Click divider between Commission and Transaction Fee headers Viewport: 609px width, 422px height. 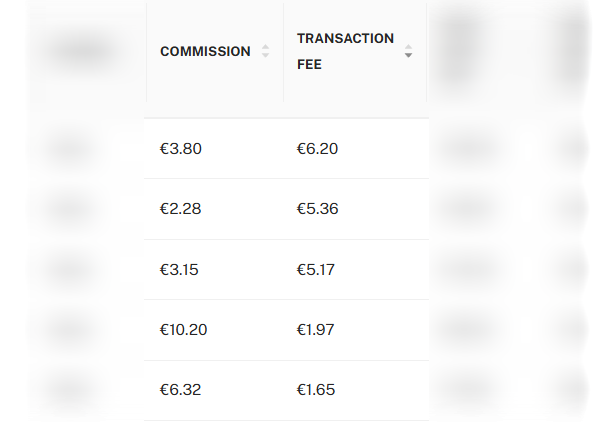tap(284, 52)
